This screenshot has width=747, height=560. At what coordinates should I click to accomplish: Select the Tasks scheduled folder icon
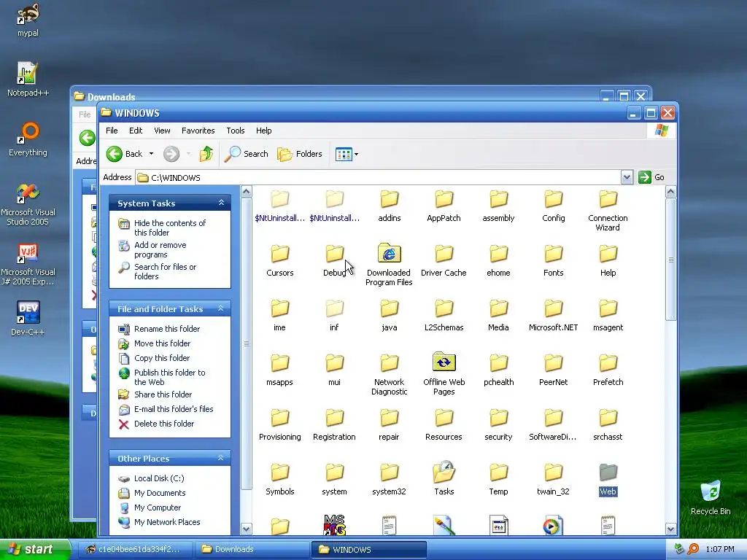pos(444,472)
